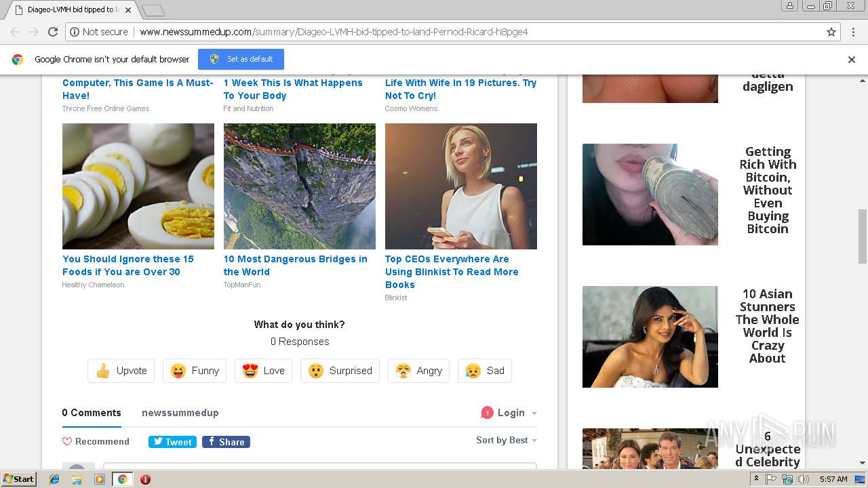Open boiled eggs article thumbnail
868x488 pixels.
point(138,186)
